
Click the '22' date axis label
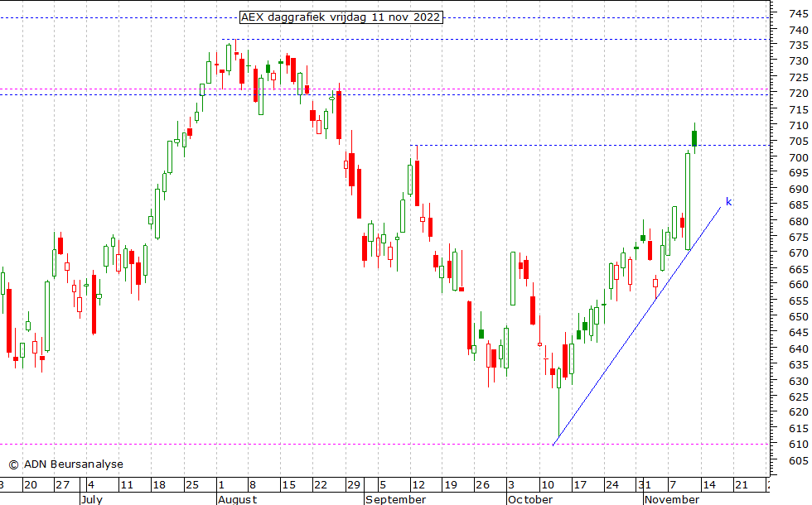pyautogui.click(x=321, y=485)
